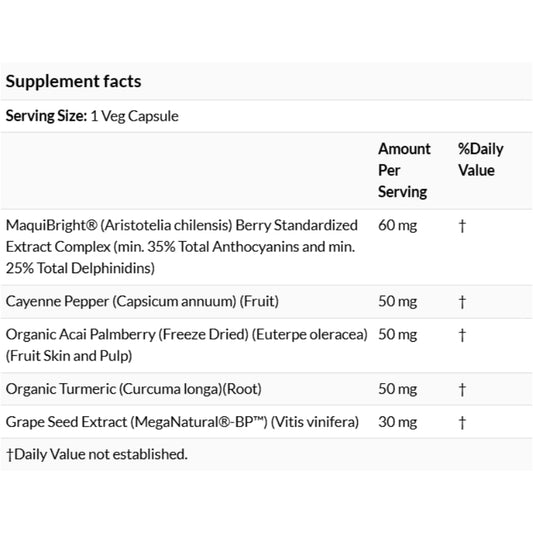
Task: Select the Serving Size label
Action: (x=46, y=116)
